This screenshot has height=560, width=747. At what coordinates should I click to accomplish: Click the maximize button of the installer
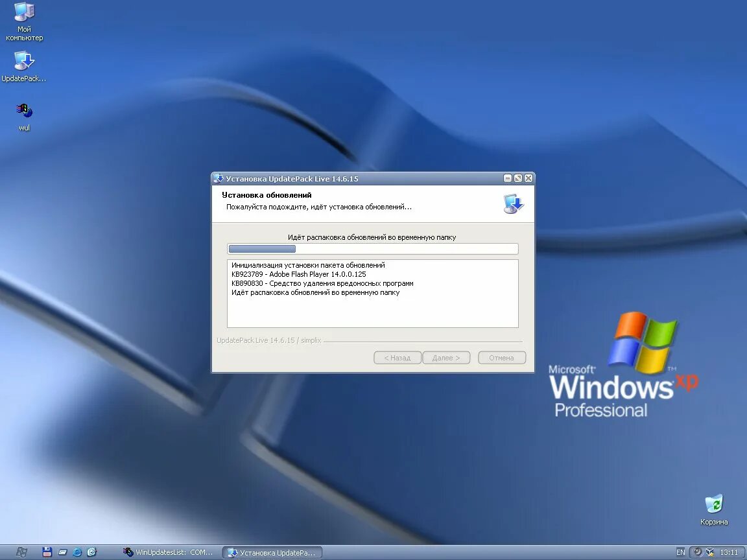click(518, 178)
